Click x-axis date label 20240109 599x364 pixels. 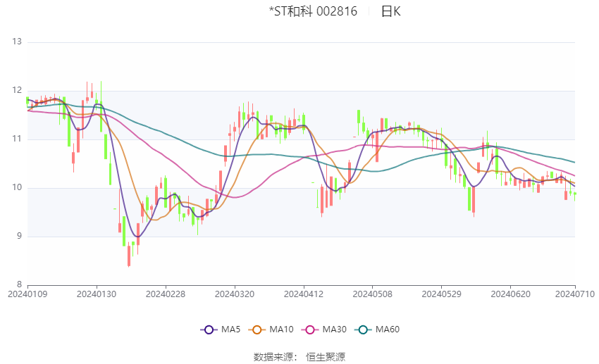[x=27, y=294]
